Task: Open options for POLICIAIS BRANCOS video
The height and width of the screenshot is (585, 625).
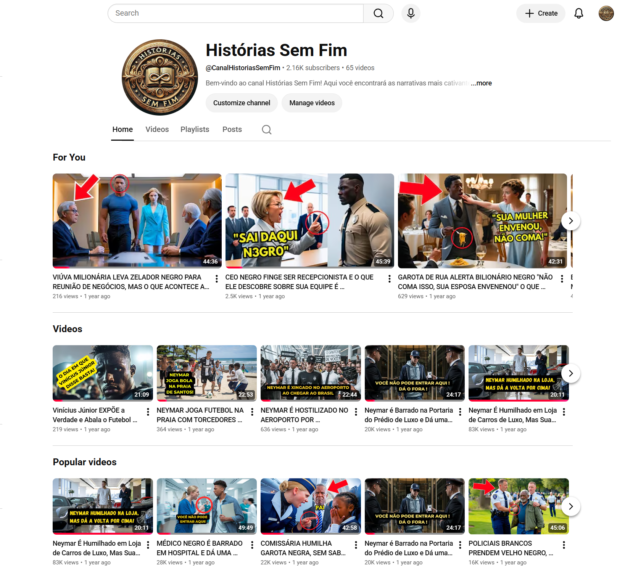Action: (x=564, y=545)
